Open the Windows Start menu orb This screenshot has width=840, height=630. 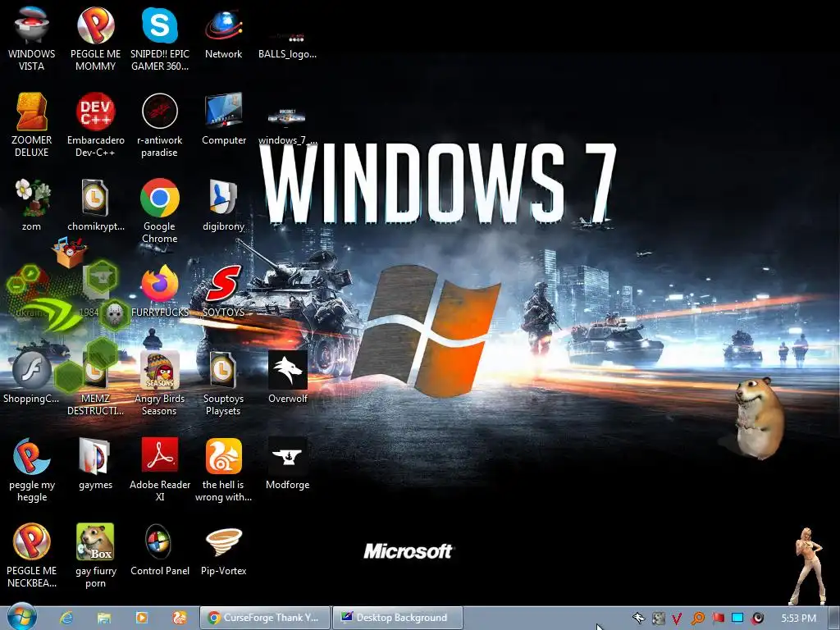[x=21, y=618]
